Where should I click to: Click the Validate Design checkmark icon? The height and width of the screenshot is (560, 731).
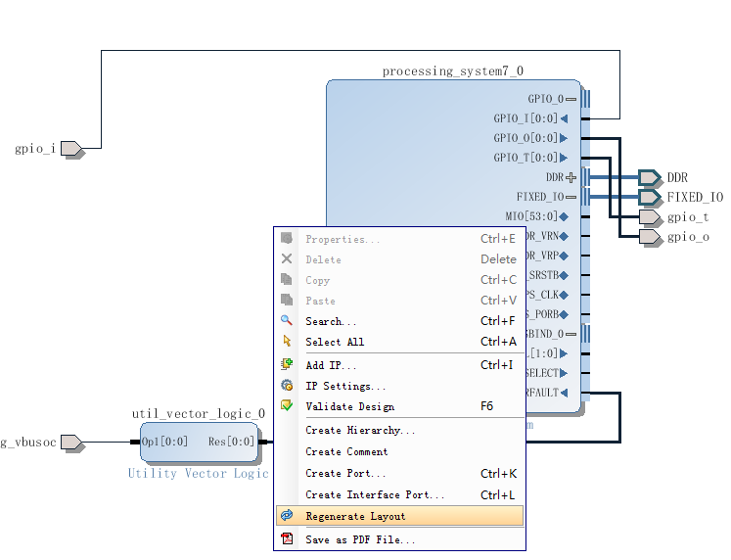pos(287,405)
